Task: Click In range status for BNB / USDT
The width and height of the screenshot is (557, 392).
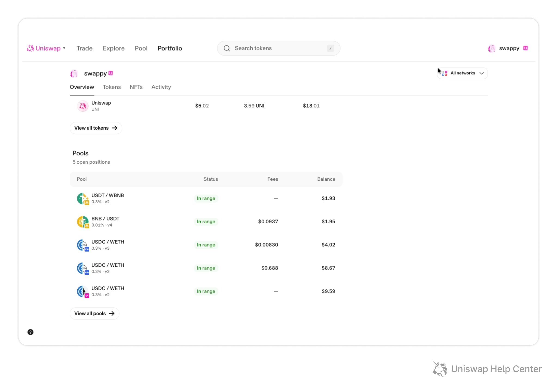Action: tap(206, 222)
